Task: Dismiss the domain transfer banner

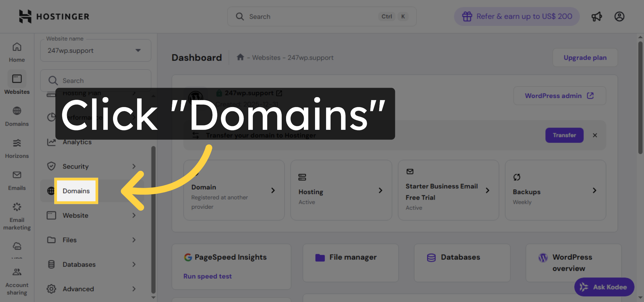Action: (x=595, y=135)
